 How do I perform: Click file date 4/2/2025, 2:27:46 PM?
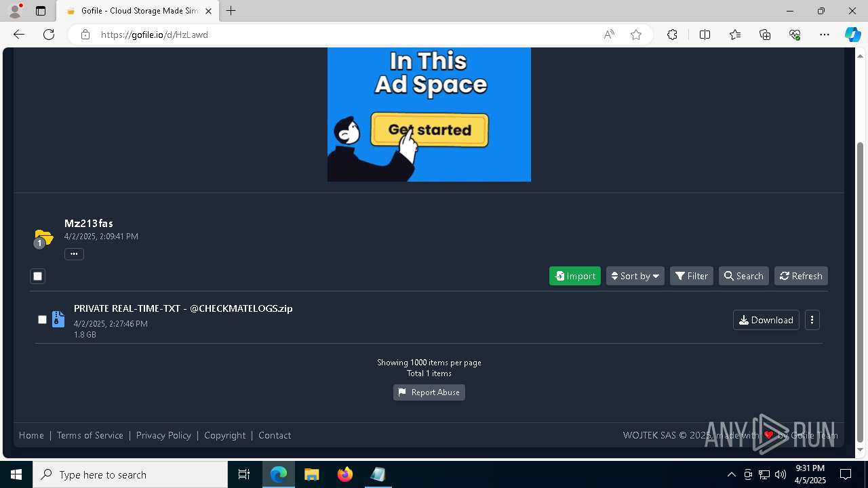pyautogui.click(x=111, y=324)
